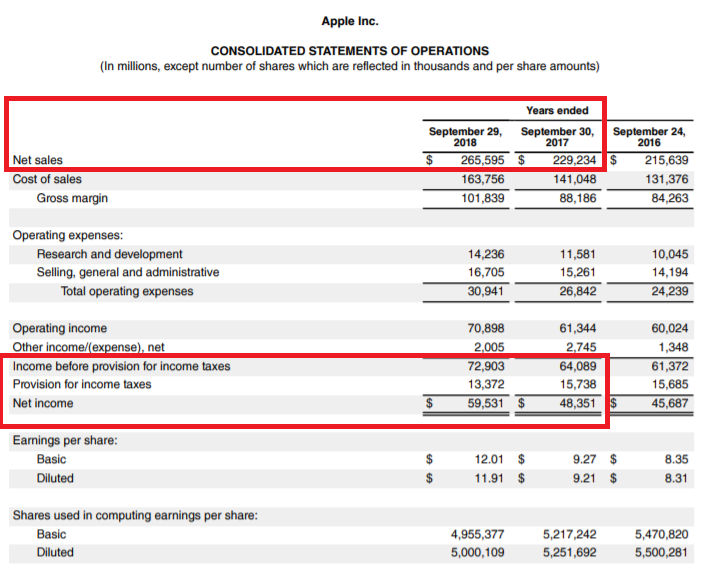This screenshot has width=706, height=574.
Task: Select R&D value 14,236
Action: pyautogui.click(x=486, y=254)
